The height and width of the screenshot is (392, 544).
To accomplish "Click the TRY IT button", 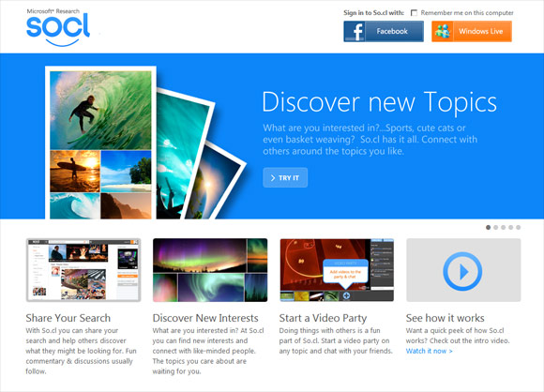I will (285, 177).
